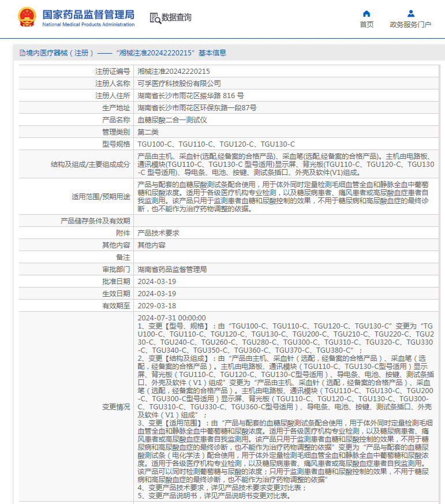Viewport: 445px width, 504px height.
Task: Click 国家药品监督管理局 site title
Action: pyautogui.click(x=88, y=14)
